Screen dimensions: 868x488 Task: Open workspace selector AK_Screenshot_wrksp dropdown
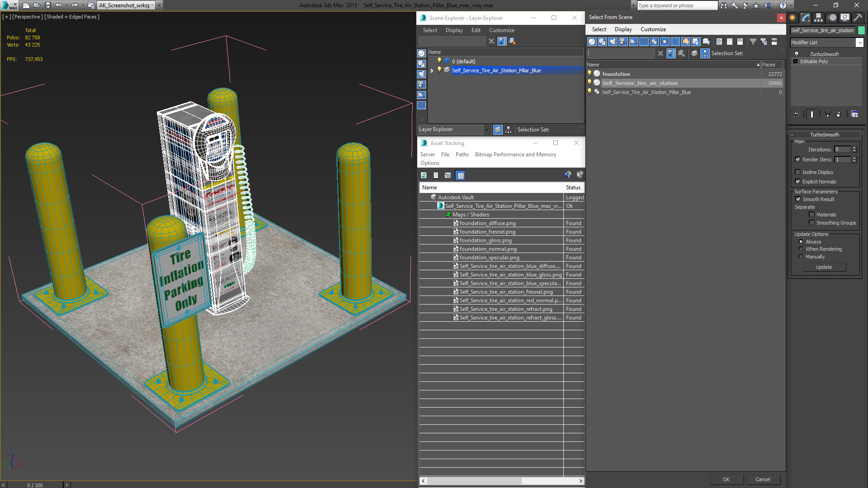(x=152, y=5)
